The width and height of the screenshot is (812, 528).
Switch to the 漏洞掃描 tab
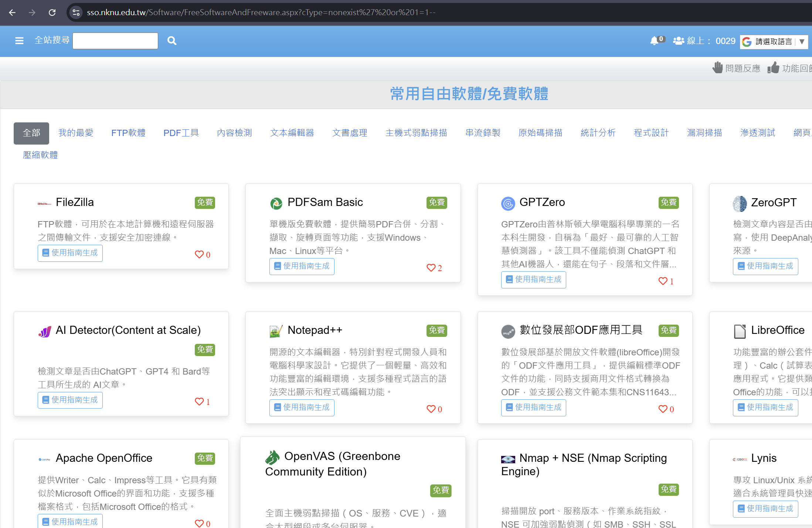click(704, 133)
